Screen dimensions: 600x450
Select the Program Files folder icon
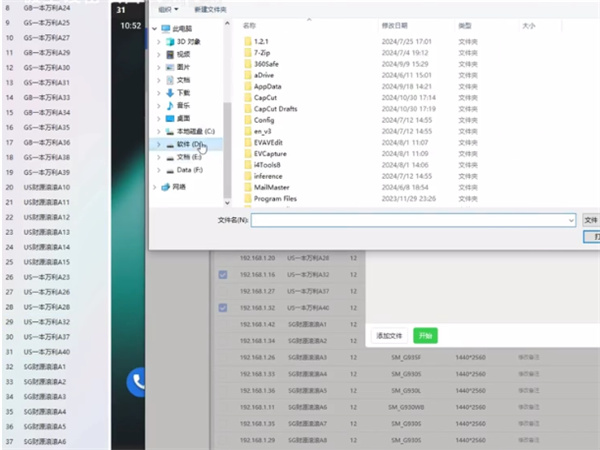[x=248, y=198]
